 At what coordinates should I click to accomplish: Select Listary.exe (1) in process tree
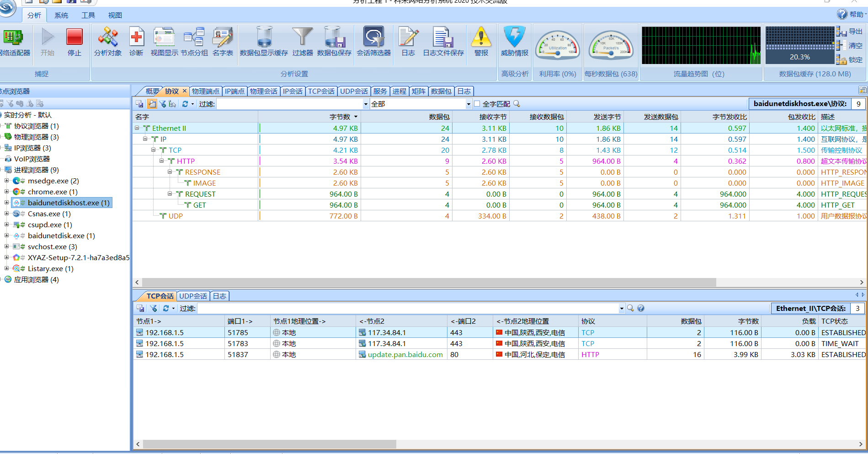(50, 268)
